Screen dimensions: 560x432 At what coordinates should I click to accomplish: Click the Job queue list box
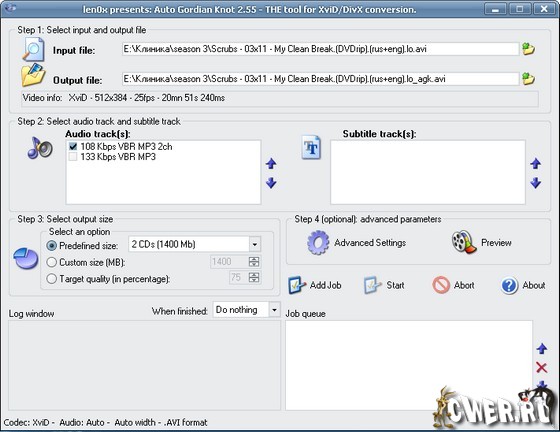pyautogui.click(x=409, y=365)
